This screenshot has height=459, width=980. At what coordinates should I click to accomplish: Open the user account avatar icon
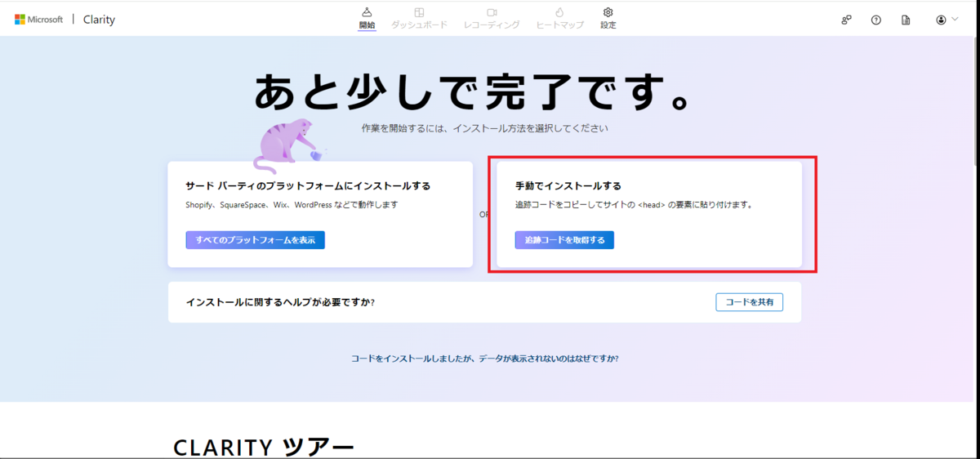click(942, 20)
